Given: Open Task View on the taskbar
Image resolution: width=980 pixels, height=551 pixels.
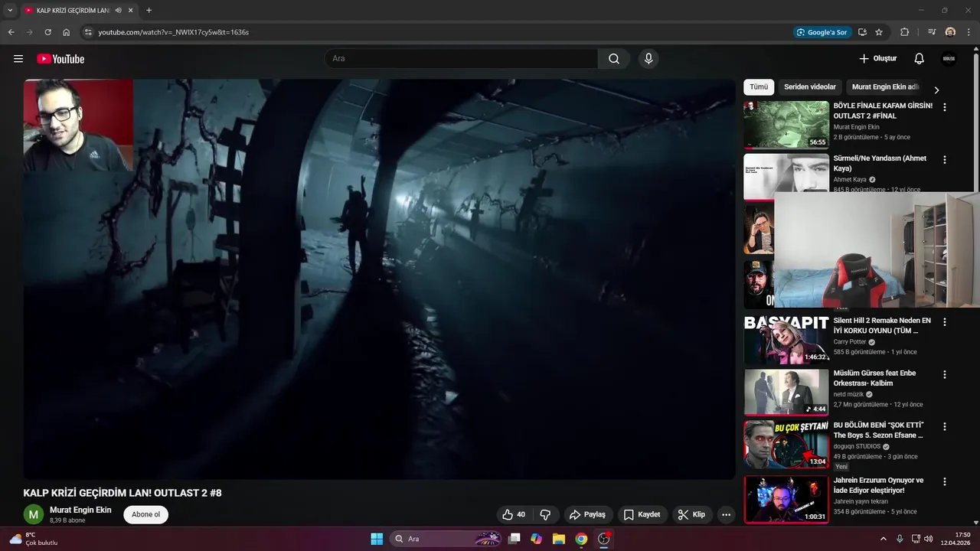Looking at the screenshot, I should (514, 539).
